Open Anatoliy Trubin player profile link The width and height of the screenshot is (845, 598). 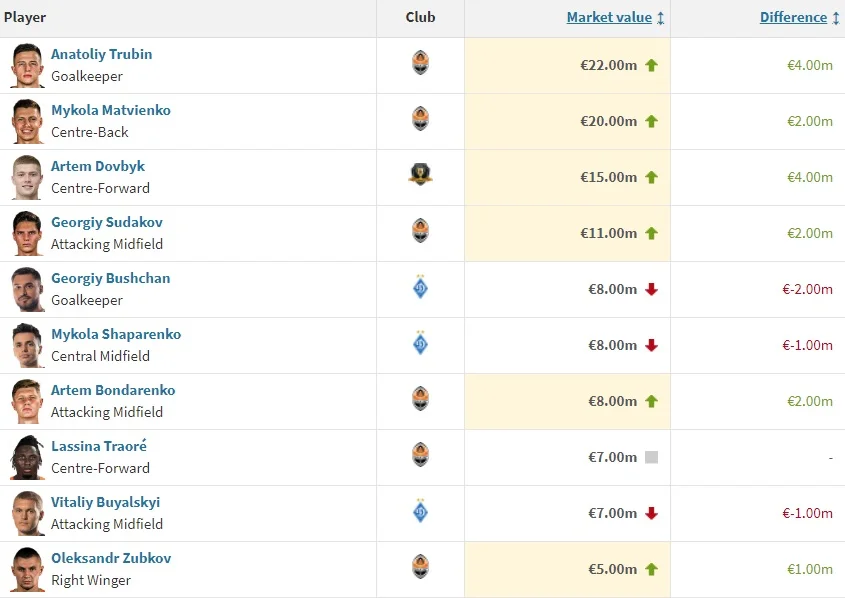pyautogui.click(x=102, y=54)
